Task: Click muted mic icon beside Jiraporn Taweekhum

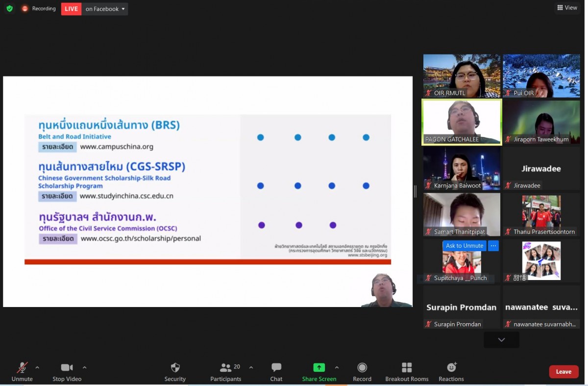Action: [x=508, y=139]
